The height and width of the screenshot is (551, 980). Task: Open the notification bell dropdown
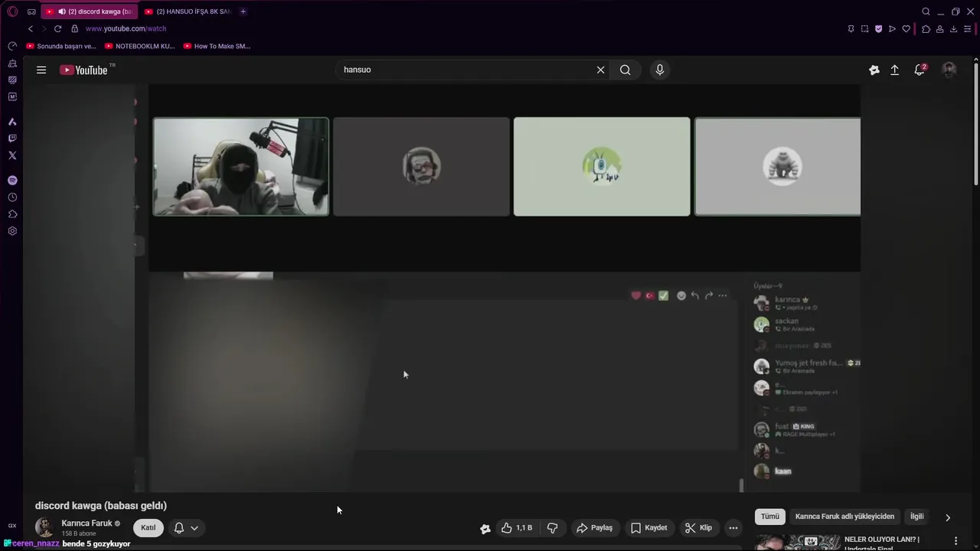pyautogui.click(x=186, y=527)
